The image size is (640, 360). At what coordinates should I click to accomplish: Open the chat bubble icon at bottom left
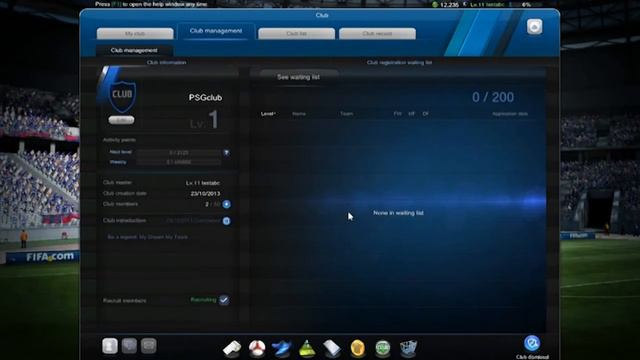[129, 346]
